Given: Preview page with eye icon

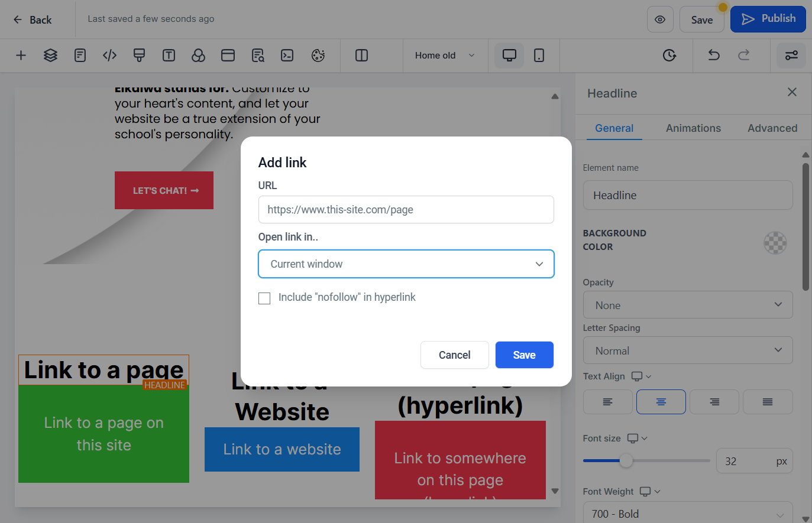Looking at the screenshot, I should coord(660,20).
